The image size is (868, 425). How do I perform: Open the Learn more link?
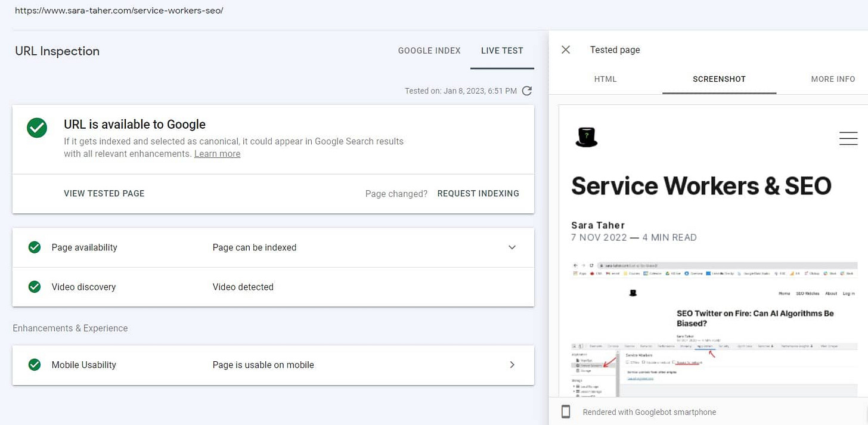217,153
